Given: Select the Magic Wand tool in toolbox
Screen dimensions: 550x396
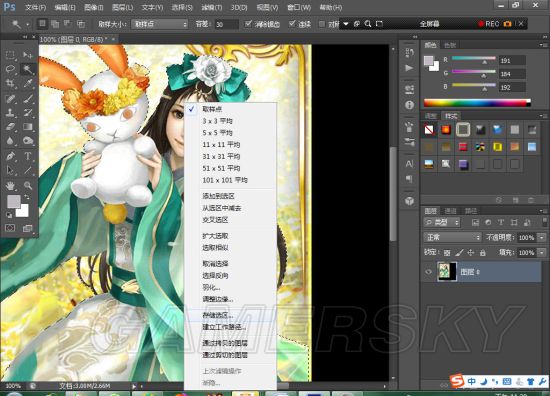Looking at the screenshot, I should pos(28,69).
